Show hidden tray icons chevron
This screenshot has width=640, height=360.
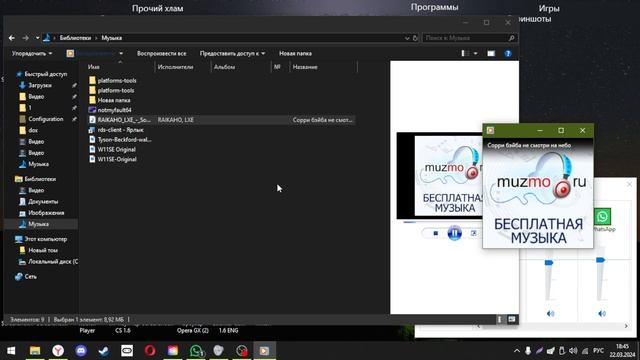[517, 351]
